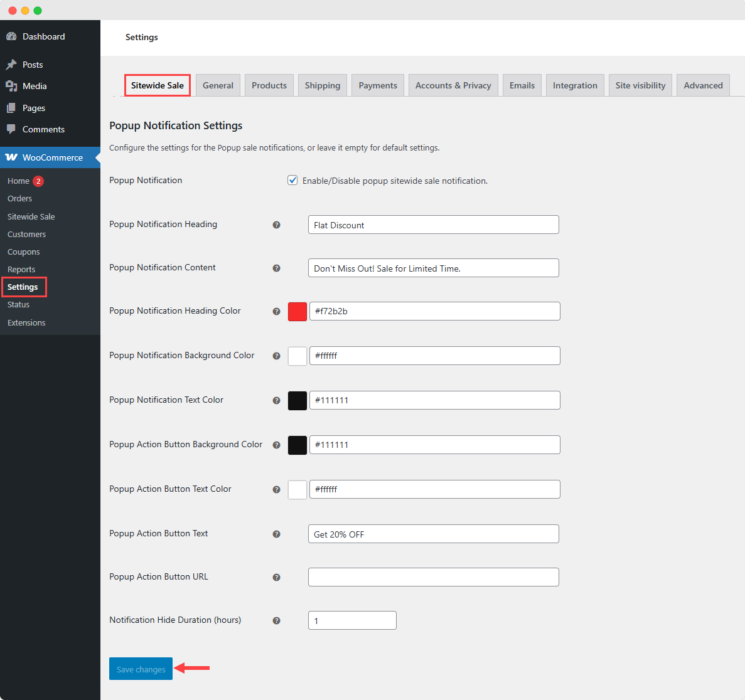This screenshot has width=745, height=700.
Task: Click the Notification Background Color hex field
Action: [x=435, y=356]
